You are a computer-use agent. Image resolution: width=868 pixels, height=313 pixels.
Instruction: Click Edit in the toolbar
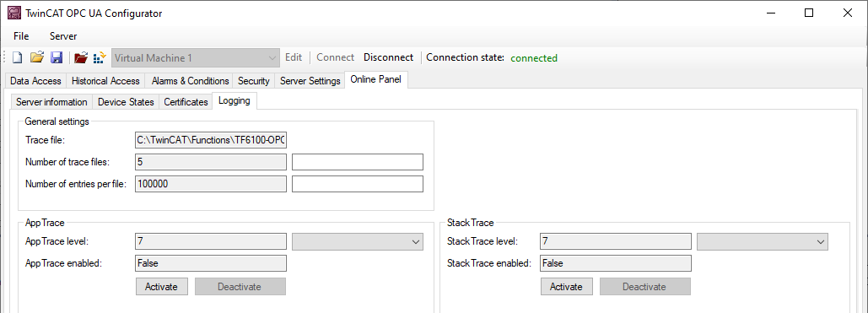(x=294, y=57)
